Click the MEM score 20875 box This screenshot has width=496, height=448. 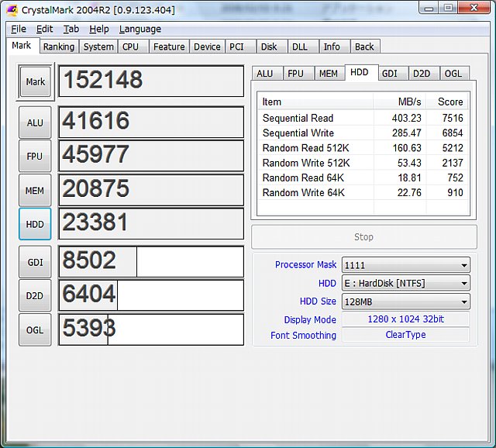tap(151, 190)
